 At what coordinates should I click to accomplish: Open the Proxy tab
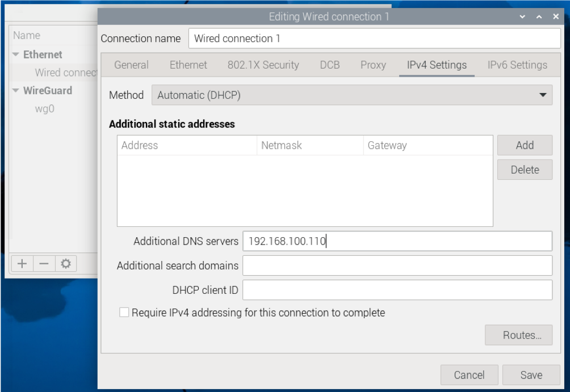373,65
